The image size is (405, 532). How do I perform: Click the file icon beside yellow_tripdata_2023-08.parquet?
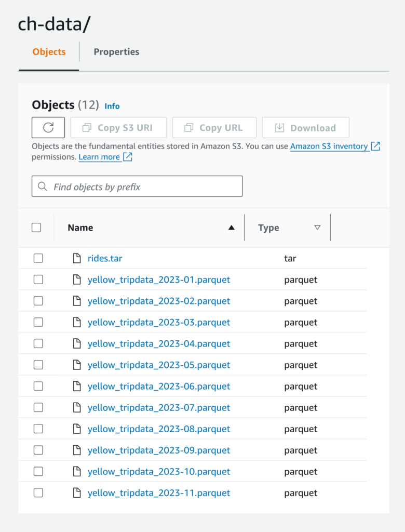click(x=77, y=429)
